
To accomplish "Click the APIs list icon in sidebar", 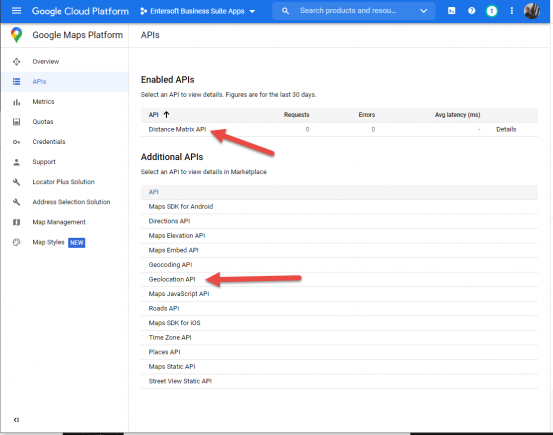I will pyautogui.click(x=16, y=82).
